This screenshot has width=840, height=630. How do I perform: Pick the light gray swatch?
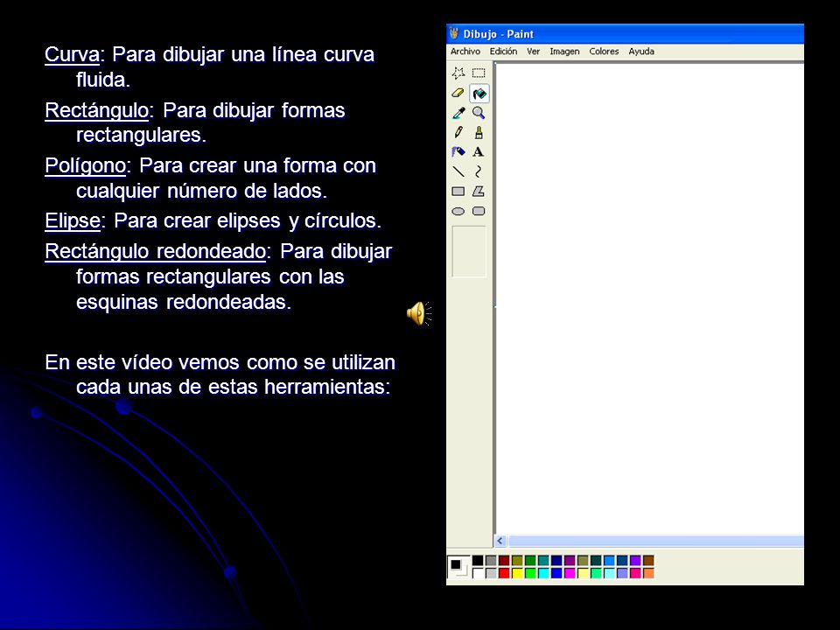[491, 573]
